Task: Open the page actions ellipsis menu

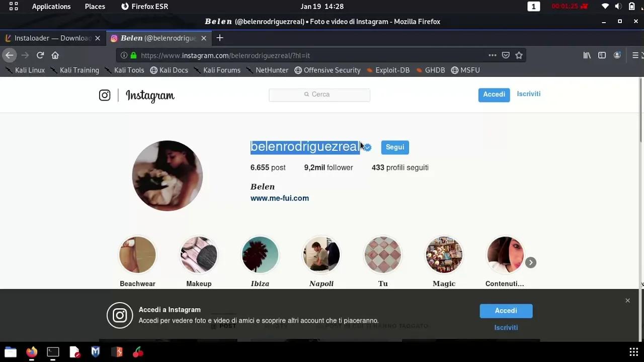Action: 492,55
